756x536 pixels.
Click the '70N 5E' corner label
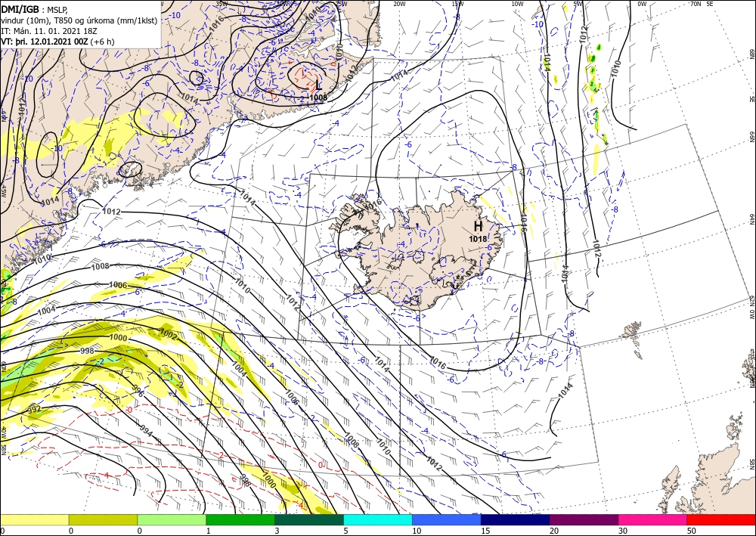[702, 3]
